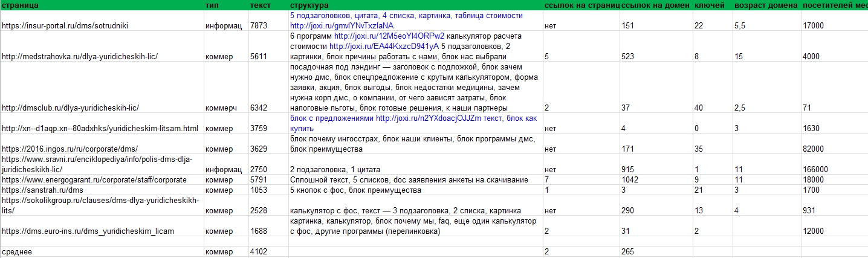This screenshot has height=258, width=868.
Task: Select the 'посадочная под лэндинг' structure cell
Action: point(416,87)
